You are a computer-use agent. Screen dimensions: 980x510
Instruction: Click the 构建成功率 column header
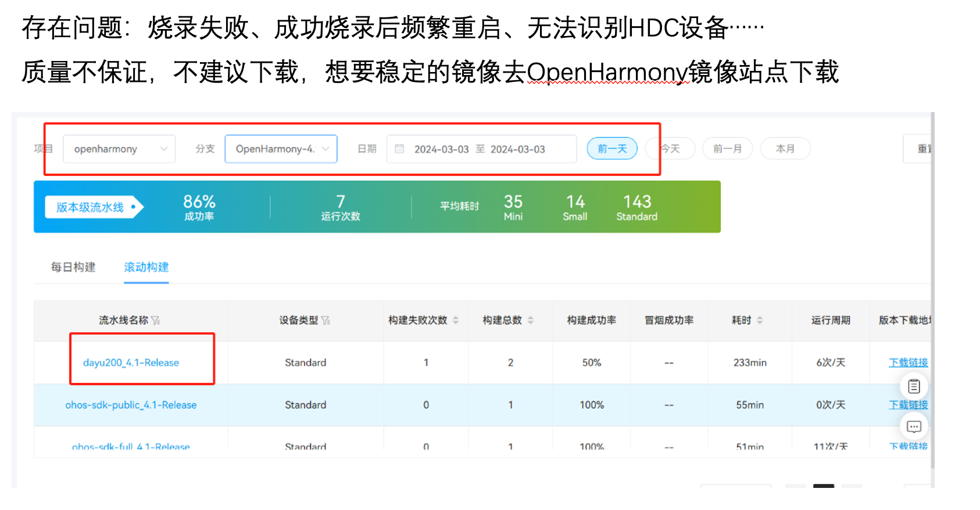click(x=592, y=320)
